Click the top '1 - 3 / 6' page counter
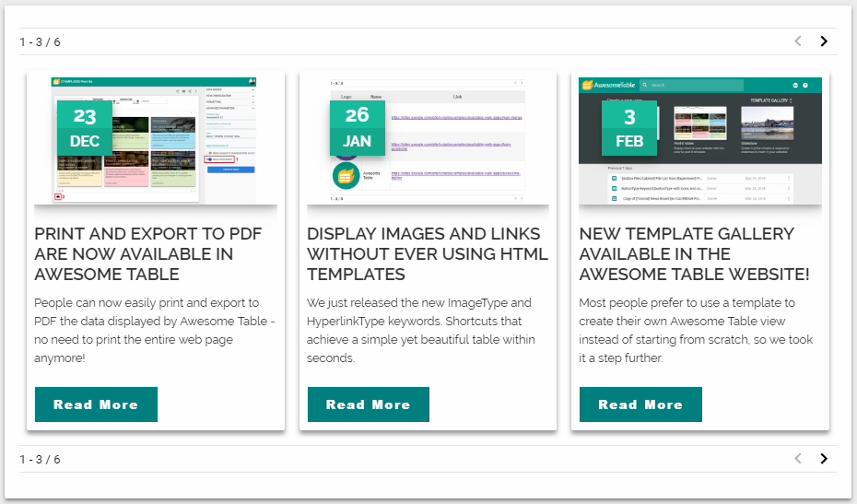Viewport: 857px width, 504px height. coord(40,42)
